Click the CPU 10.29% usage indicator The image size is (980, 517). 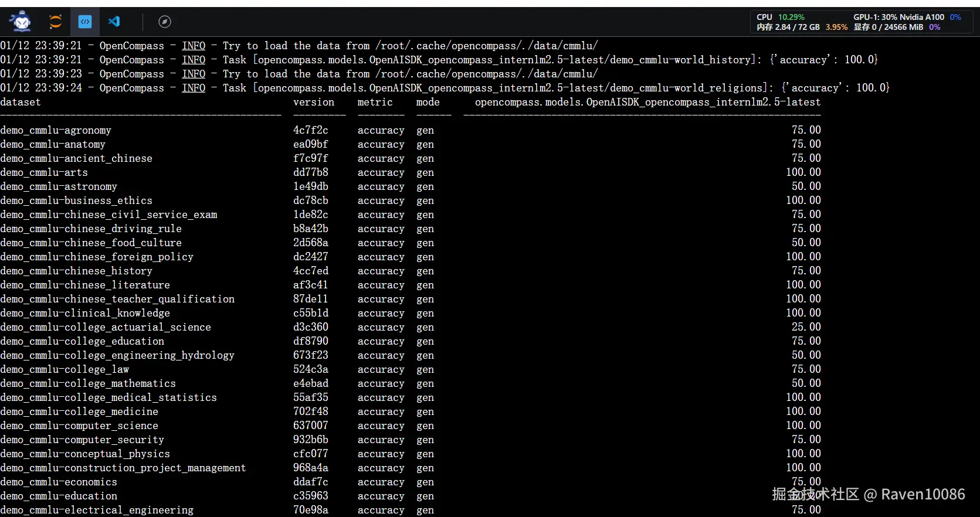point(781,17)
